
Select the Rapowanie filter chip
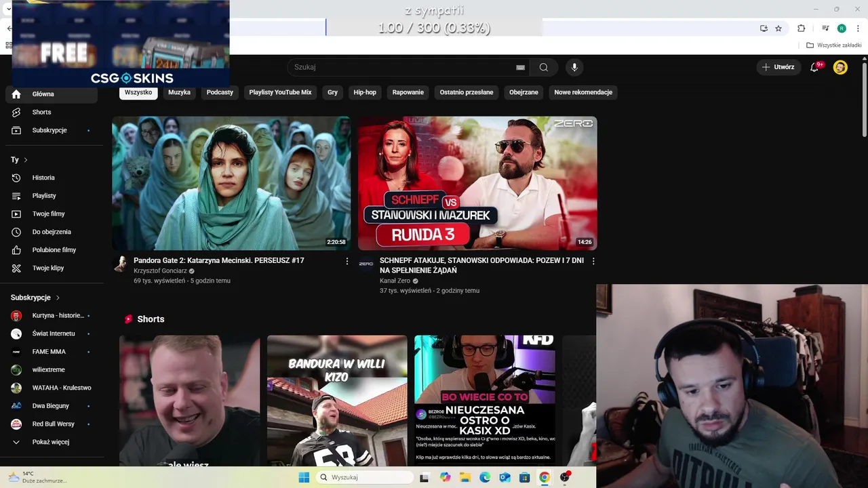408,92
